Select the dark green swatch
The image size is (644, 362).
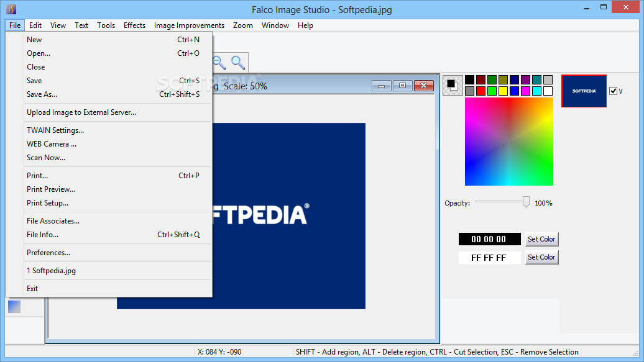point(492,79)
